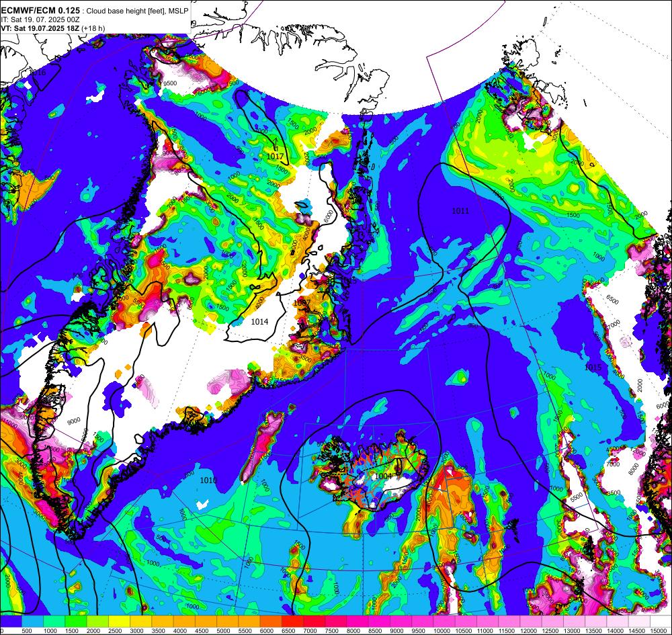Select the 14500–15000 ft white legend swatch
This screenshot has height=635, width=672.
(640, 622)
